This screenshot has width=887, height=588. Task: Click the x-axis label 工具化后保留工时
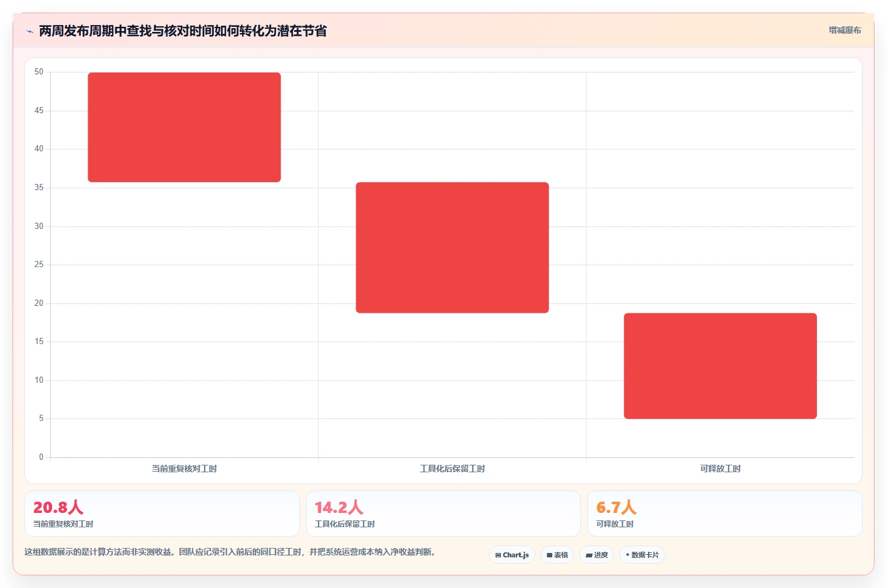(x=452, y=469)
